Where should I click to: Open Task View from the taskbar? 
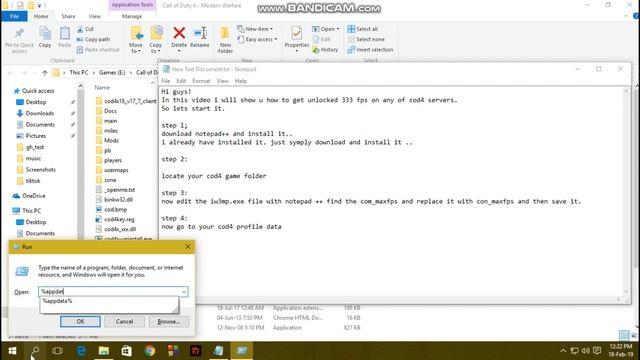point(58,351)
